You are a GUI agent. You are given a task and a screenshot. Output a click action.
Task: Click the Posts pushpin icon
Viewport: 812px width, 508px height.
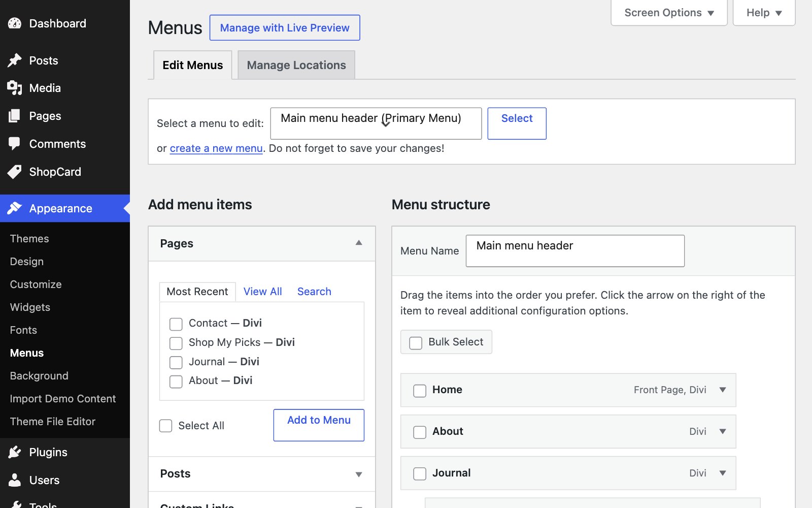(x=15, y=60)
